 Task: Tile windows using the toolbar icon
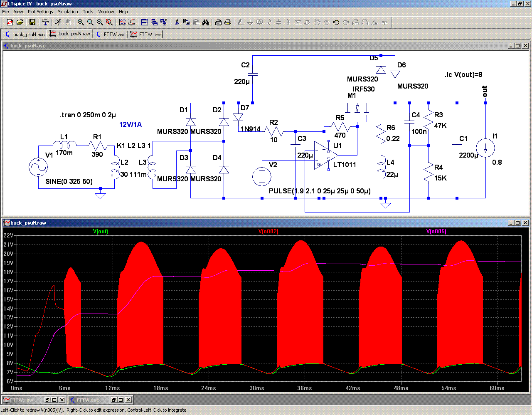pyautogui.click(x=145, y=22)
